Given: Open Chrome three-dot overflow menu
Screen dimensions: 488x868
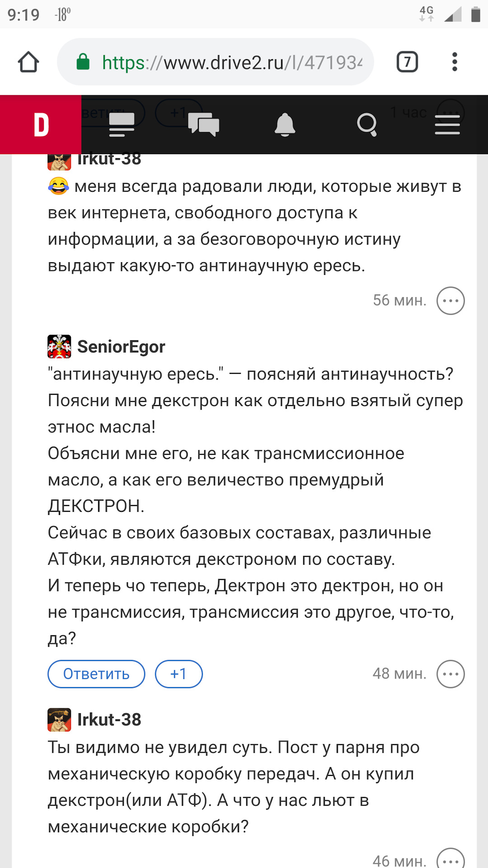Looking at the screenshot, I should (455, 62).
